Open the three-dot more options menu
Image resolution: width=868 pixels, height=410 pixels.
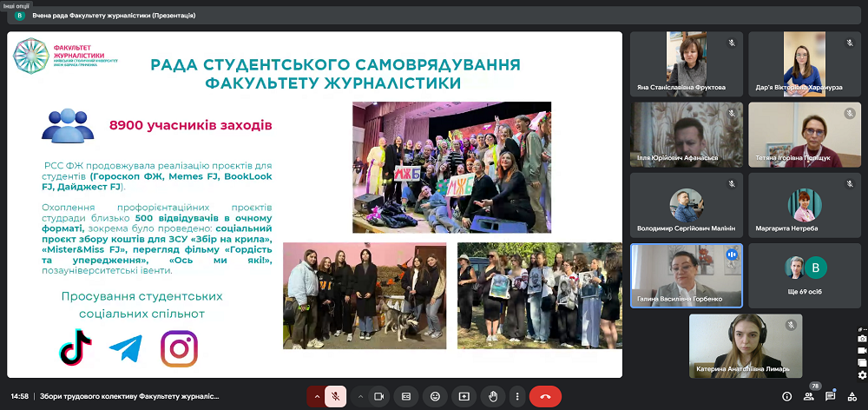pos(517,396)
